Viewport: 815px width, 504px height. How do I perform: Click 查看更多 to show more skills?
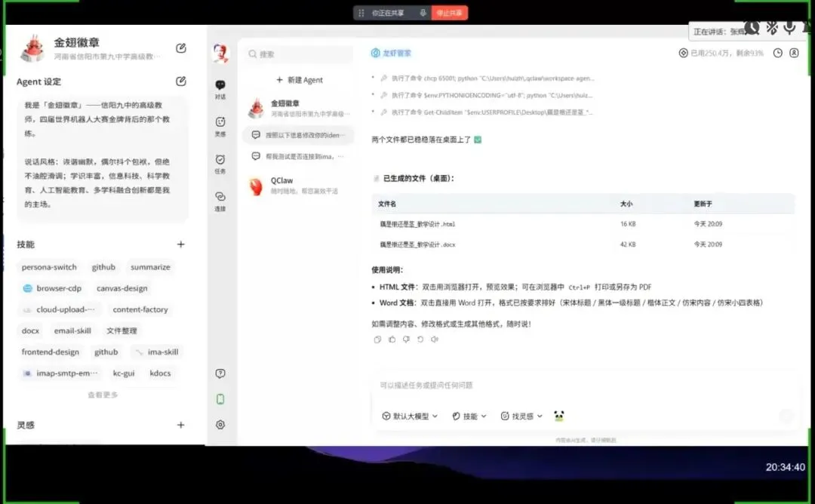[103, 395]
